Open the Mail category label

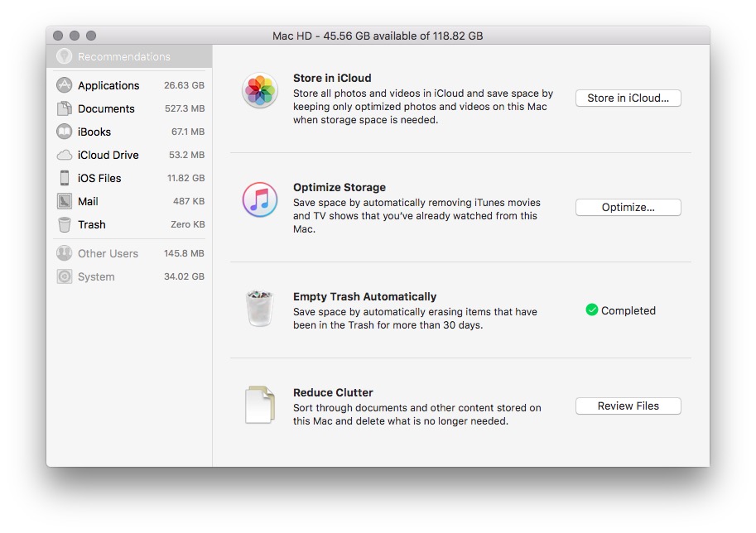(88, 201)
